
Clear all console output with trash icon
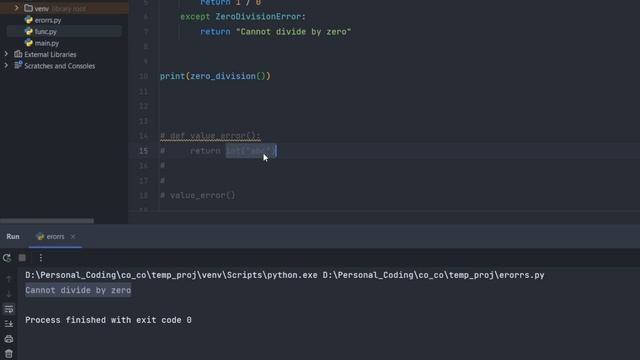9,354
